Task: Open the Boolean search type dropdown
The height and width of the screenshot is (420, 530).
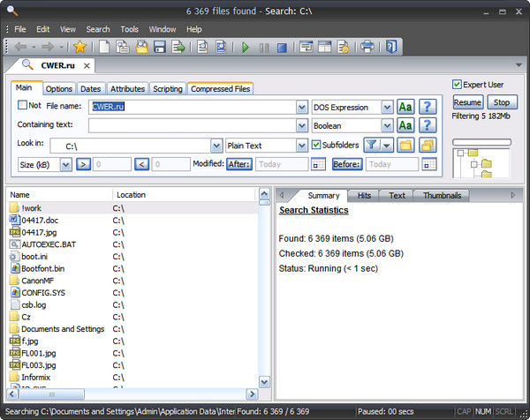Action: pyautogui.click(x=387, y=126)
